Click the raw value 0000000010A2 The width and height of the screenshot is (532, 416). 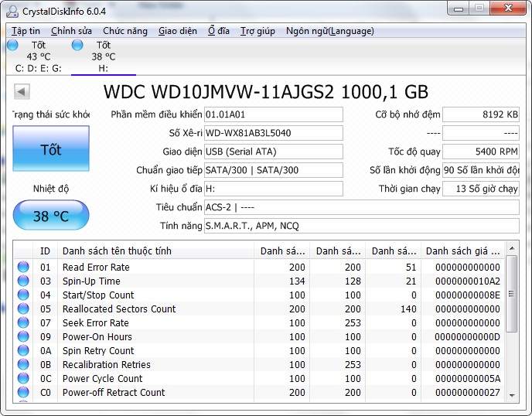pos(468,281)
